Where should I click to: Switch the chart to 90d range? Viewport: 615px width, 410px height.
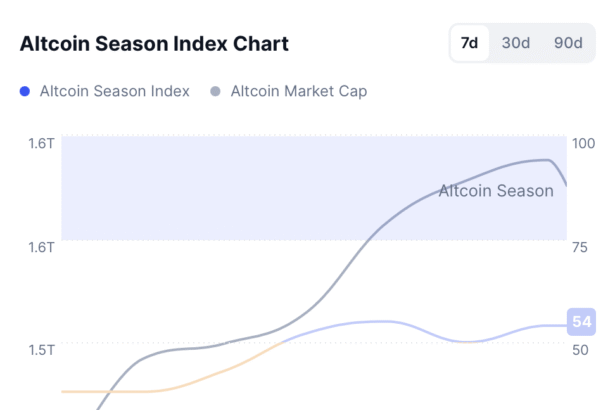[x=567, y=44]
